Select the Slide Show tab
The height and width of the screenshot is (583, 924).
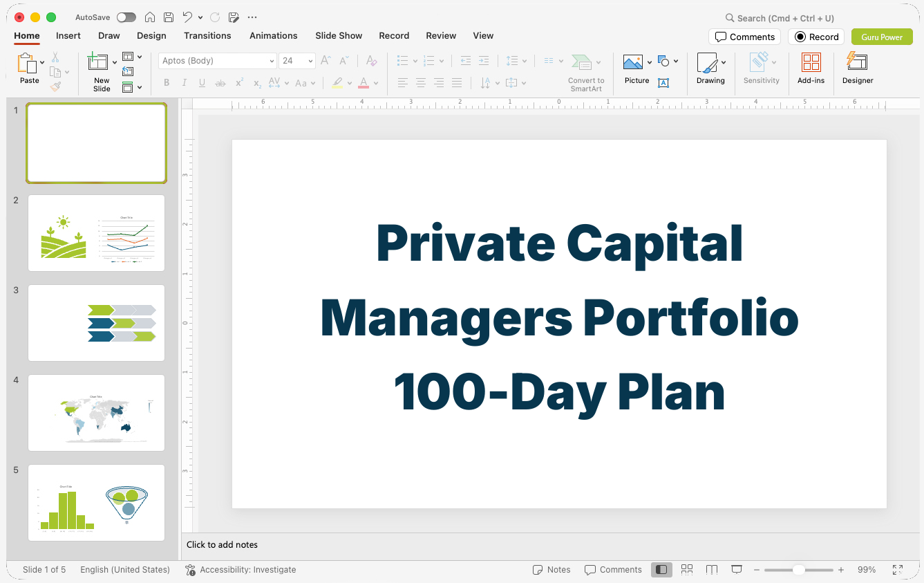339,35
